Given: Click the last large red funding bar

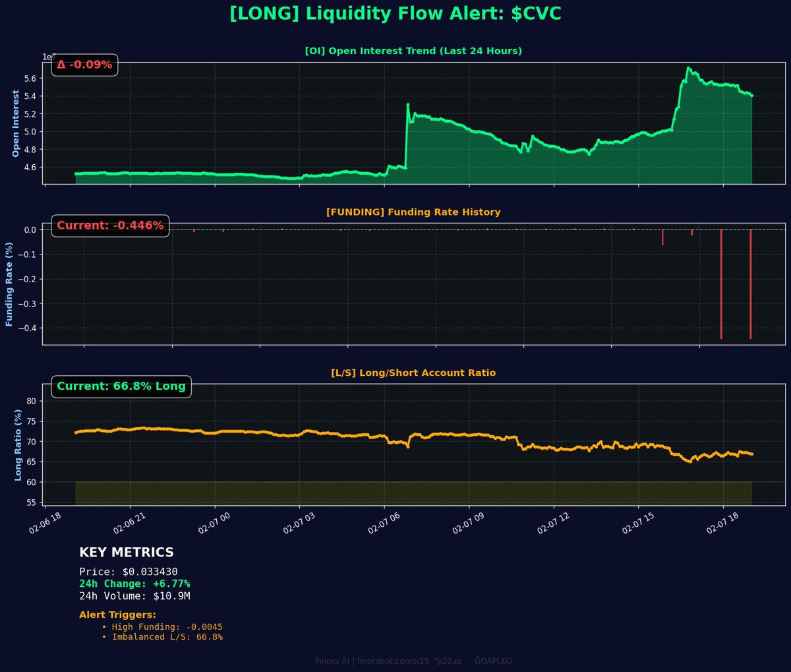Looking at the screenshot, I should [751, 284].
